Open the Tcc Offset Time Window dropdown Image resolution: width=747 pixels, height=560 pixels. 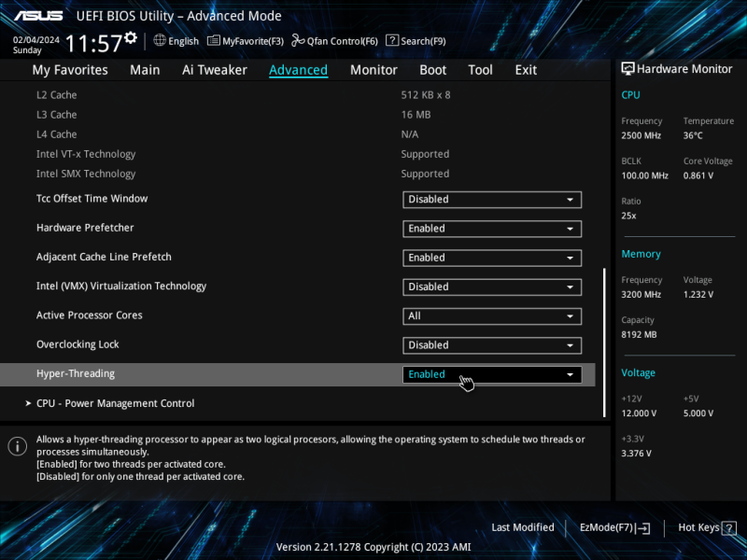coord(492,200)
